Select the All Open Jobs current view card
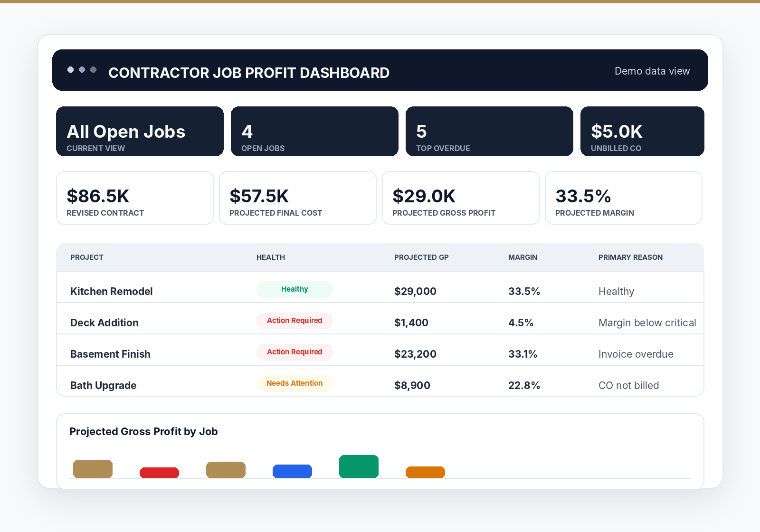Viewport: 760px width, 532px height. click(x=140, y=131)
